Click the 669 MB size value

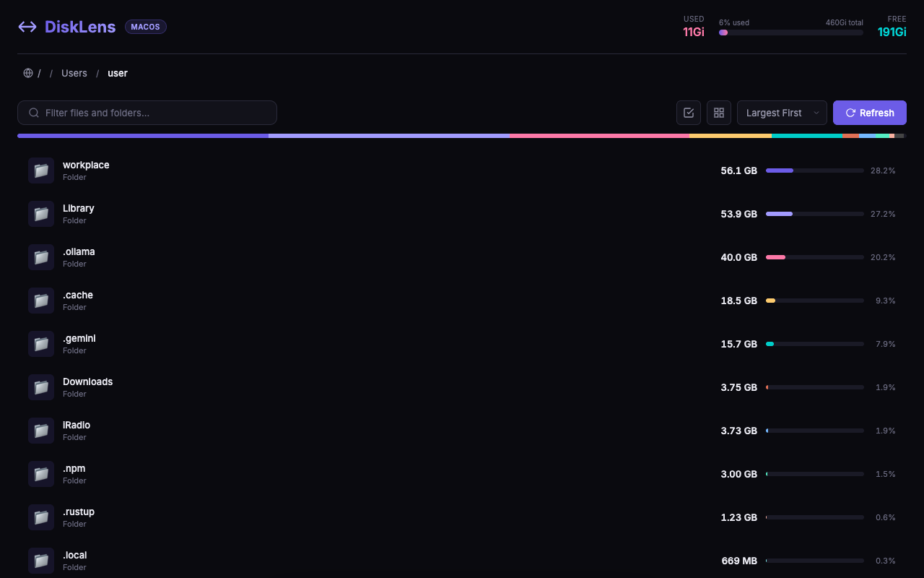pos(739,561)
